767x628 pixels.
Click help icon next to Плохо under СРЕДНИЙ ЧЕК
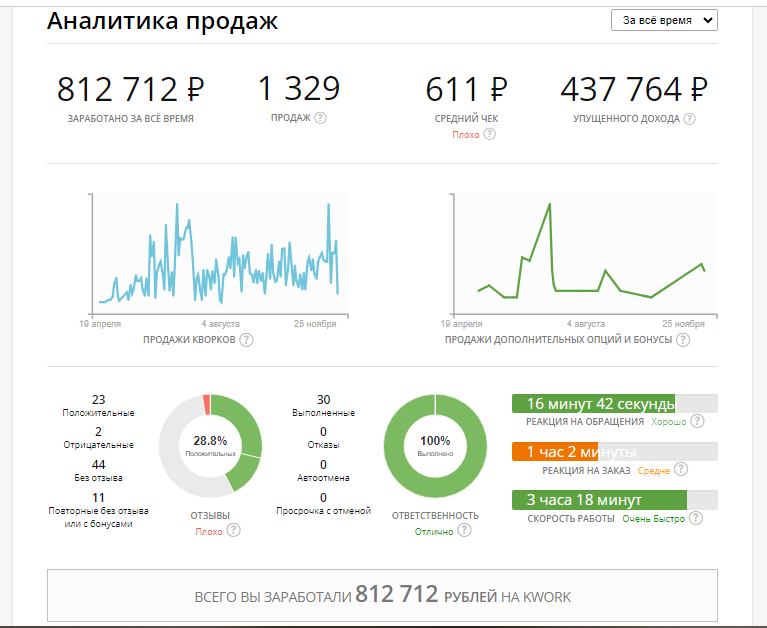(x=490, y=134)
